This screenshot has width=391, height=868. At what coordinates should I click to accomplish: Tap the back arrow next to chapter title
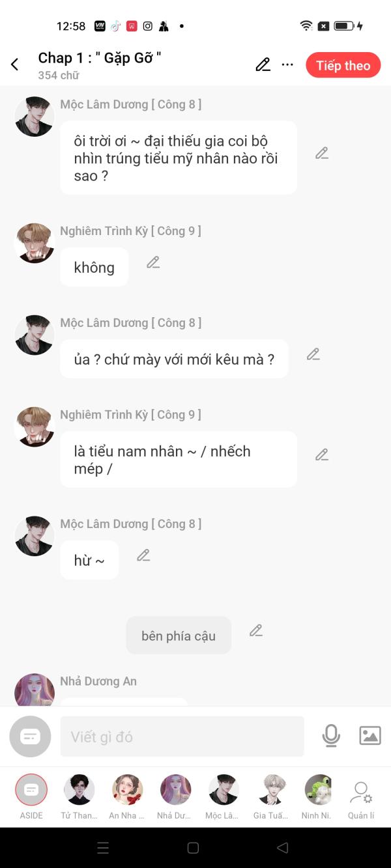click(x=15, y=64)
